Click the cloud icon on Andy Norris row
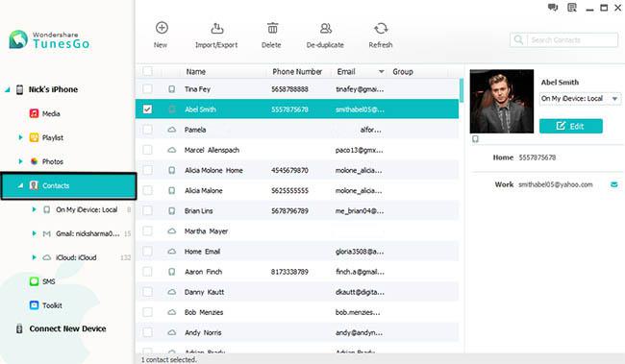Image resolution: width=625 pixels, height=364 pixels. coord(171,332)
